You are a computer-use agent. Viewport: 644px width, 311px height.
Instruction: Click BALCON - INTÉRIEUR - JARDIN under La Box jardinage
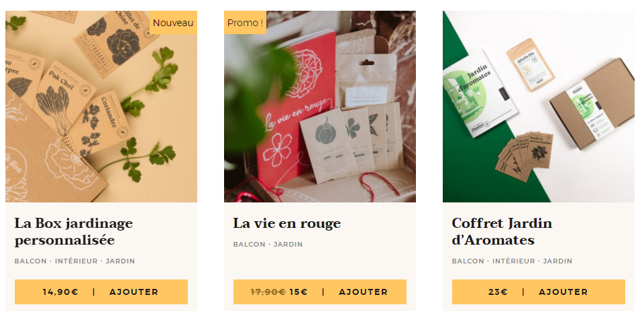pos(74,261)
